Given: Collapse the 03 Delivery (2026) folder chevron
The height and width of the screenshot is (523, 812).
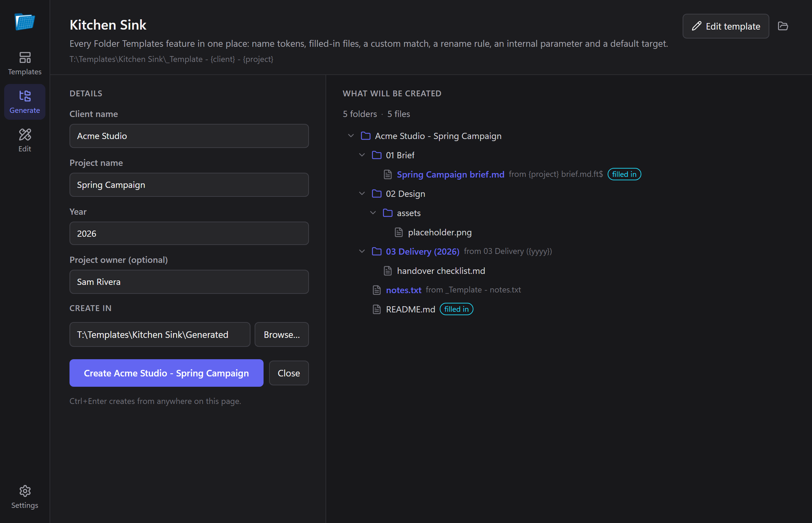Looking at the screenshot, I should pos(362,252).
